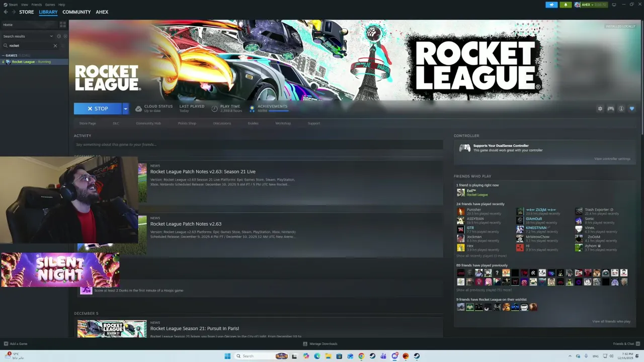Open the Games menu

click(x=50, y=5)
